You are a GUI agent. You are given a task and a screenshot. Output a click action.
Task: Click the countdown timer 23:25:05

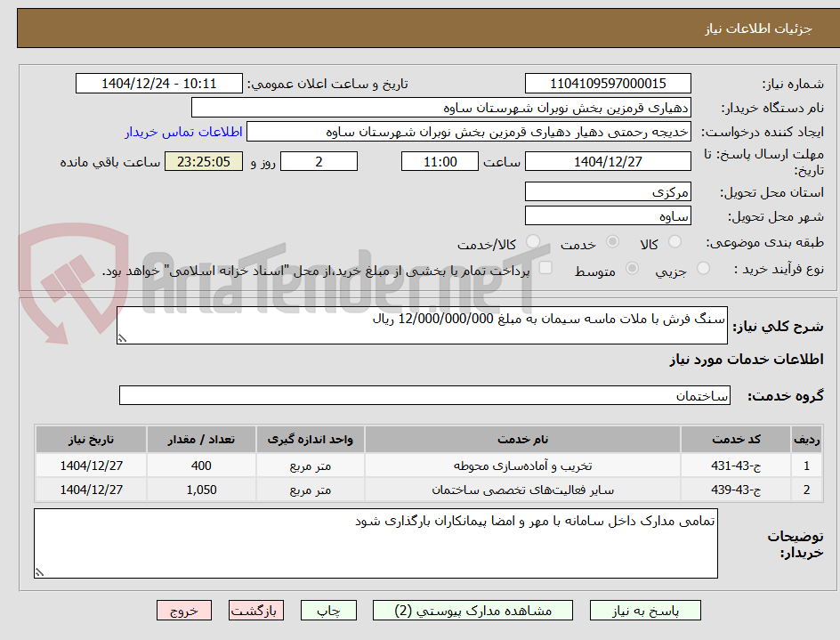204,161
